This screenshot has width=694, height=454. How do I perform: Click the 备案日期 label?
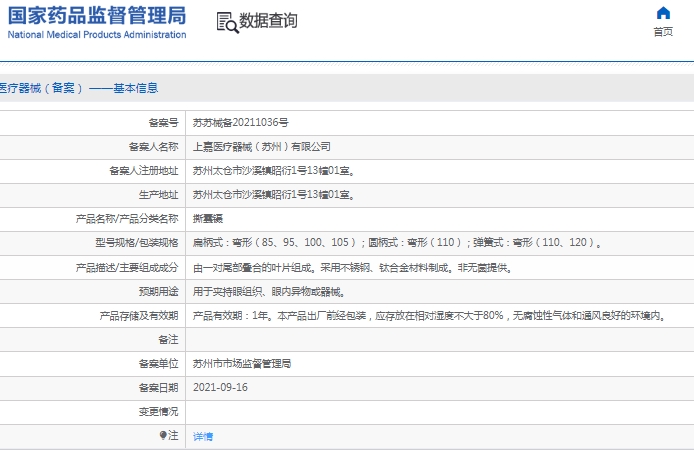click(x=158, y=388)
